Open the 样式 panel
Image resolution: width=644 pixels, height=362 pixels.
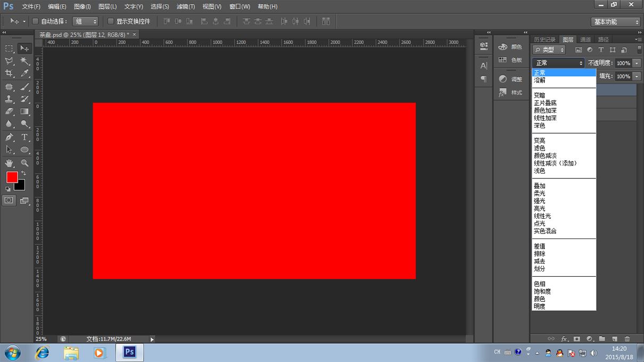coord(510,93)
